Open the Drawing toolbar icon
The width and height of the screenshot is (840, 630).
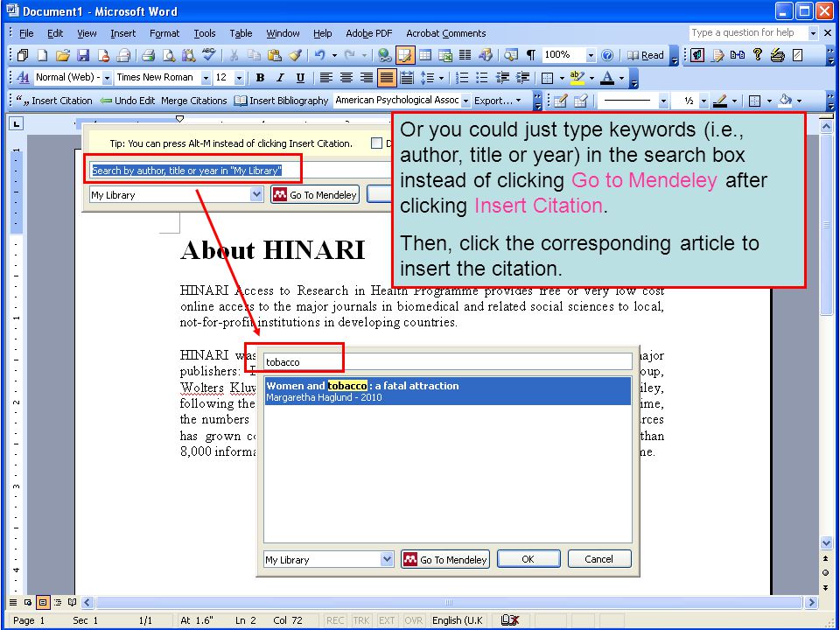coord(486,55)
